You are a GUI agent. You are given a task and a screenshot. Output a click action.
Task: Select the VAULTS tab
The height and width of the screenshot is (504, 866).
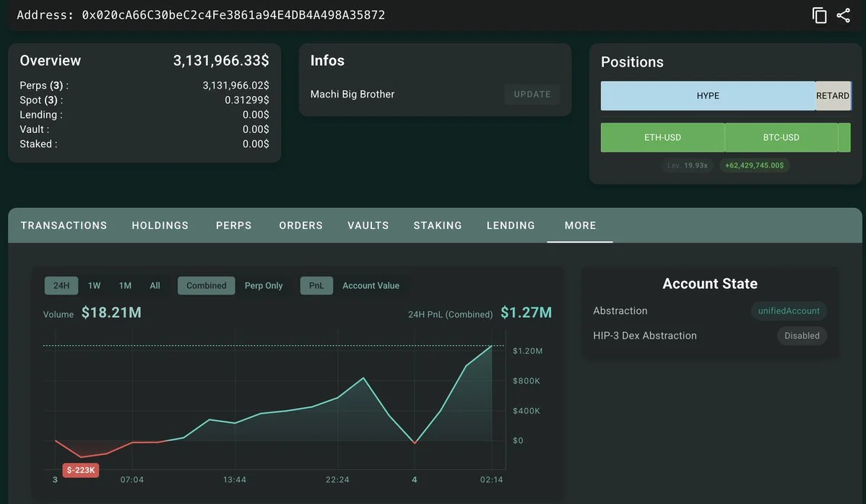(x=368, y=225)
